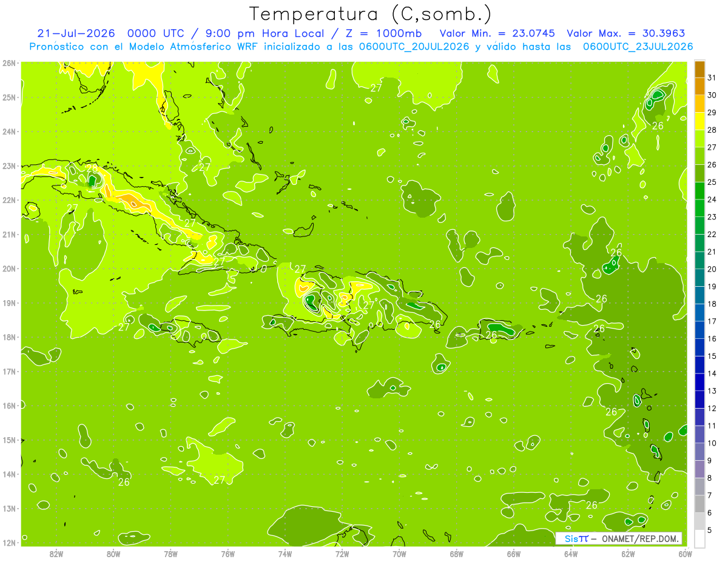
Task: Click the 74W longitude label
Action: pos(285,554)
